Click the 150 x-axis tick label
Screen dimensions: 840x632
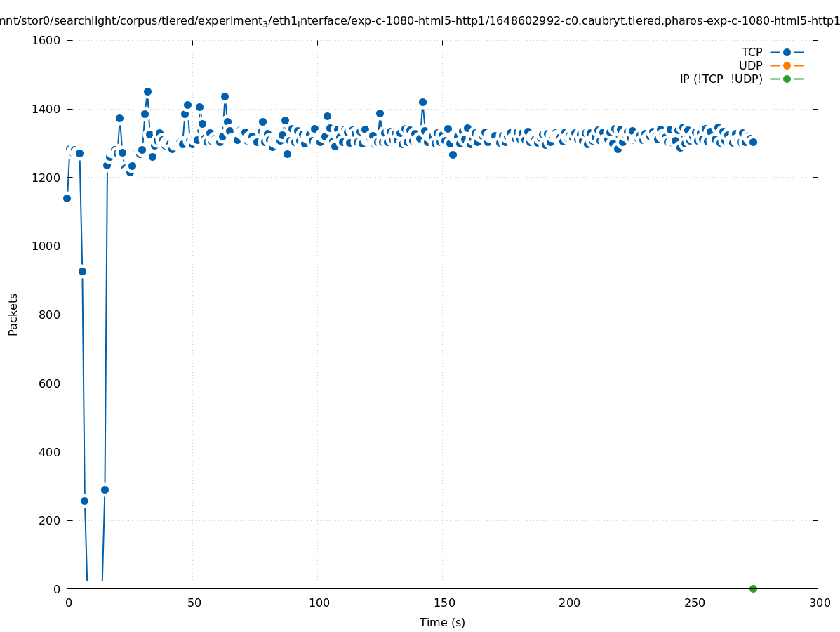(443, 603)
